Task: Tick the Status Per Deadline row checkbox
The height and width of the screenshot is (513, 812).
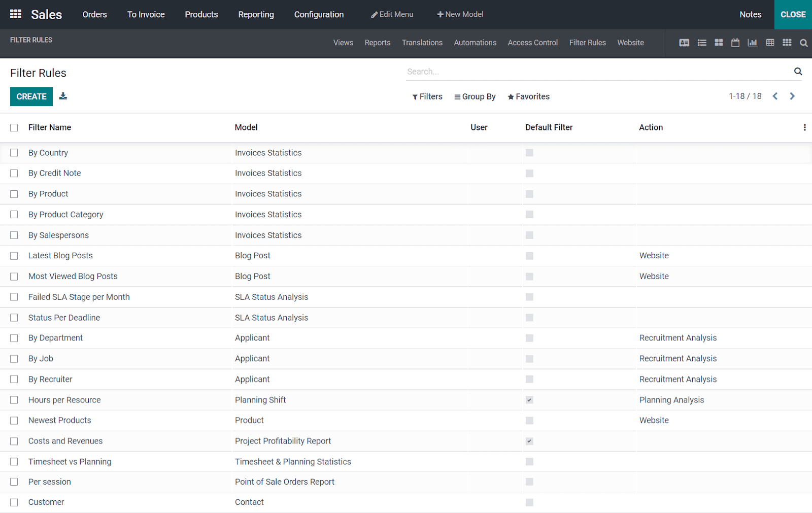Action: (x=14, y=318)
